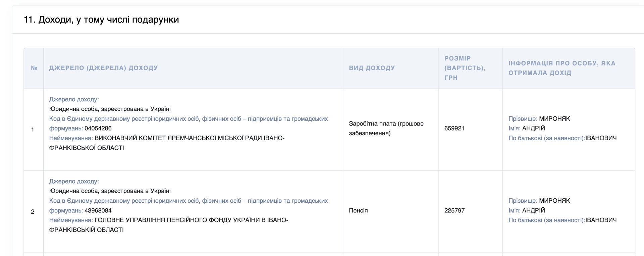This screenshot has height=256, width=644.
Task: Click "Юридична особа, зареєстрована в Україні" in row 2
Action: click(110, 191)
